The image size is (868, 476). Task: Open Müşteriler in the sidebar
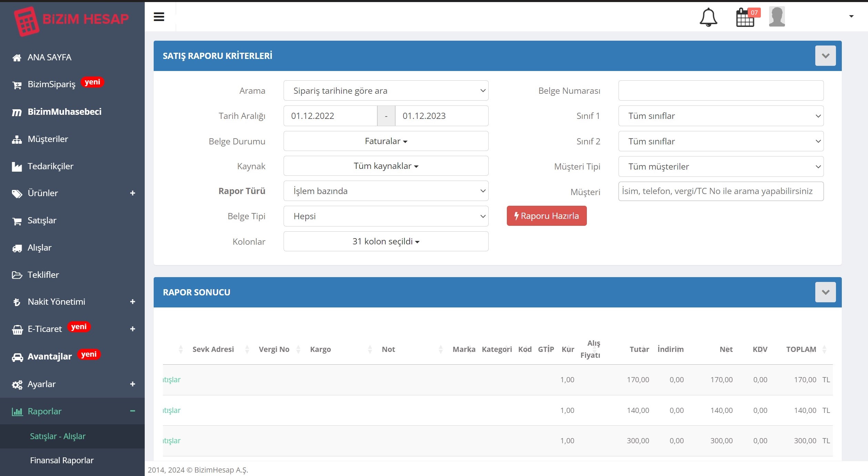point(48,139)
